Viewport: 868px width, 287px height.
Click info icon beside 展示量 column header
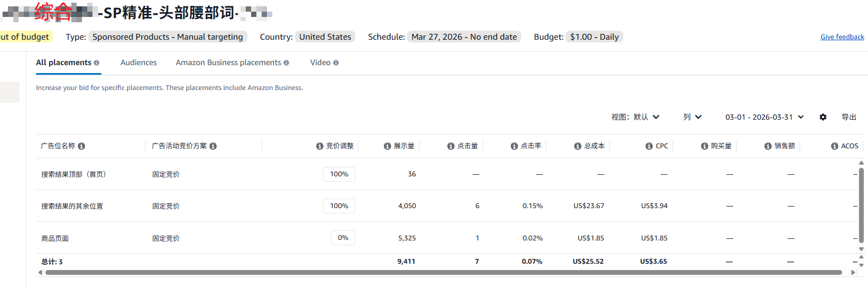click(387, 146)
